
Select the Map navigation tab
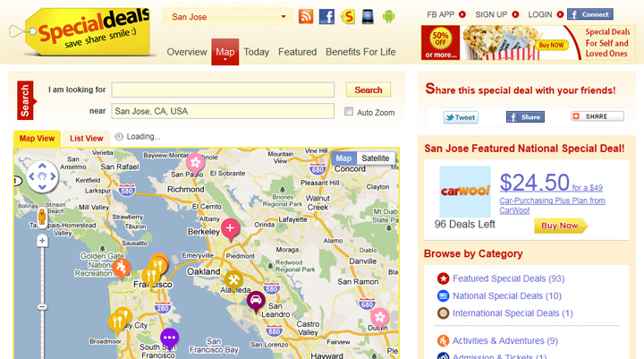(225, 52)
